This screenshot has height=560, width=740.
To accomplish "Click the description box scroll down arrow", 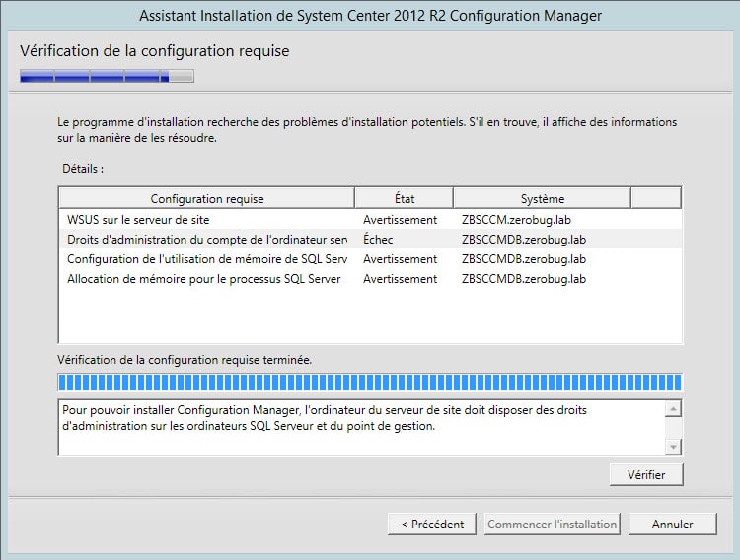I will 674,447.
